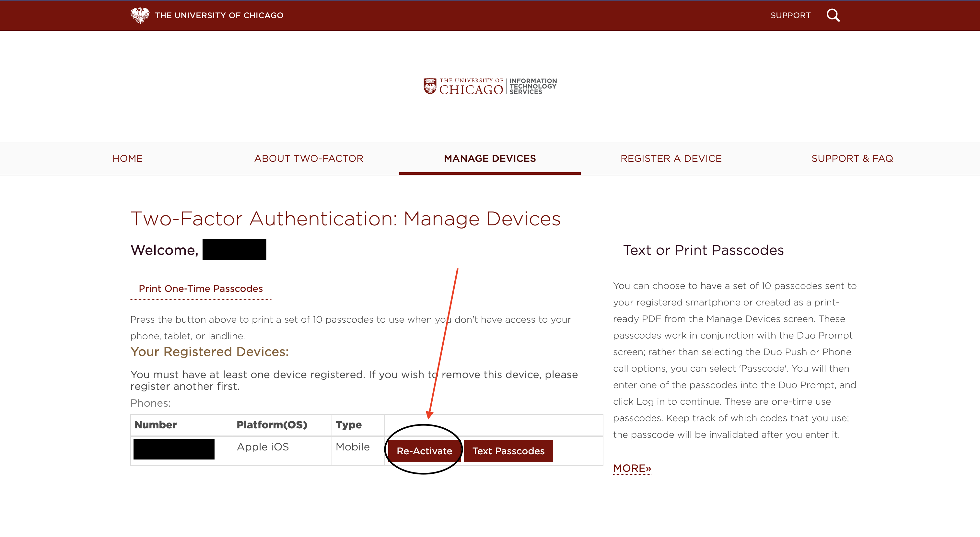980x537 pixels.
Task: Switch to REGISTER A DEVICE tab
Action: coord(671,159)
